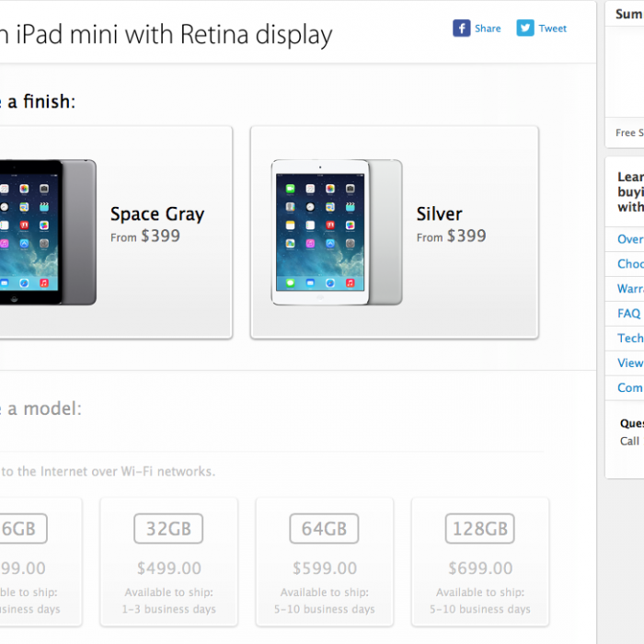The width and height of the screenshot is (644, 644).
Task: Choose the 32GB model option
Action: [168, 529]
